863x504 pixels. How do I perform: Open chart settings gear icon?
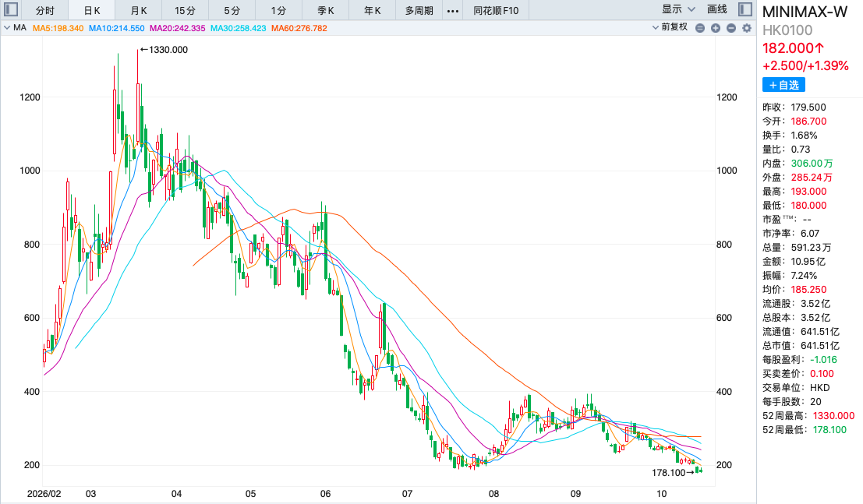(747, 28)
